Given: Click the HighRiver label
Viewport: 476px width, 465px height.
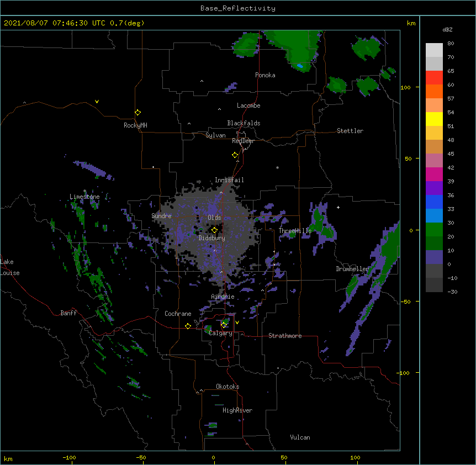Looking at the screenshot, I should point(237,410).
